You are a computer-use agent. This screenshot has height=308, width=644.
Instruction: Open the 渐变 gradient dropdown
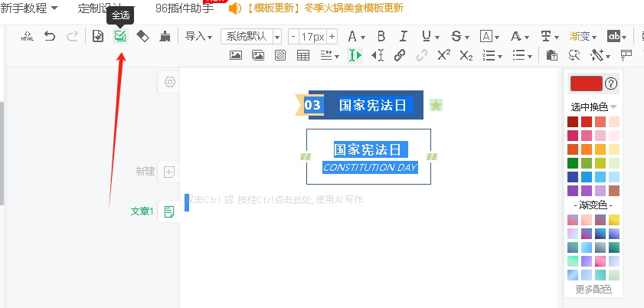[x=584, y=36]
